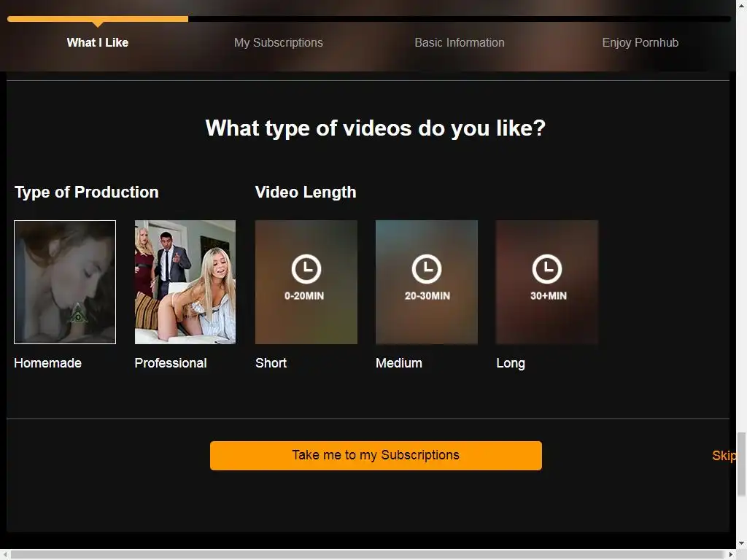Click the Long label text
This screenshot has width=747, height=560.
511,363
